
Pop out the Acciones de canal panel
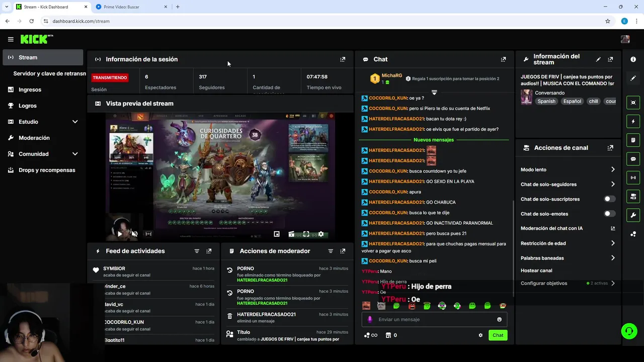[610, 148]
